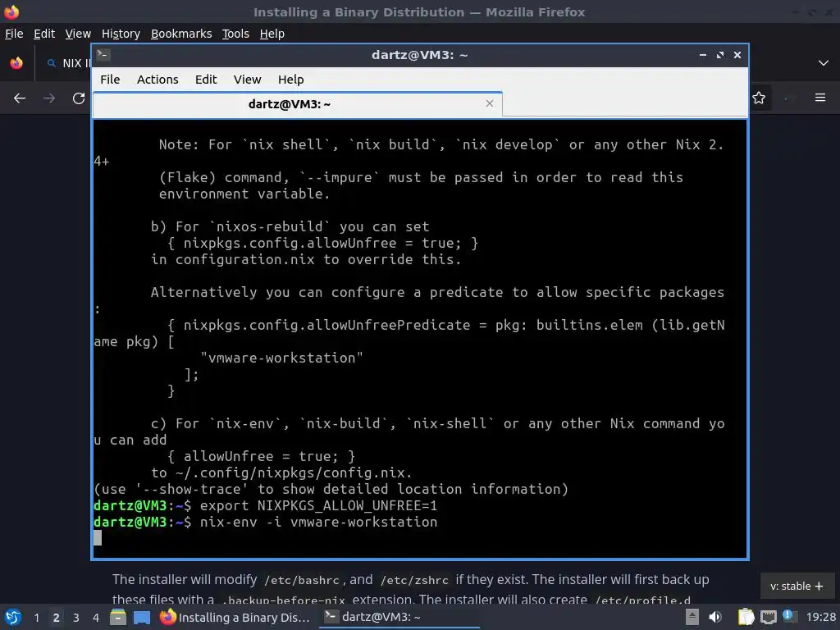Image resolution: width=840 pixels, height=630 pixels.
Task: Open Firefox History menu
Action: 121,33
